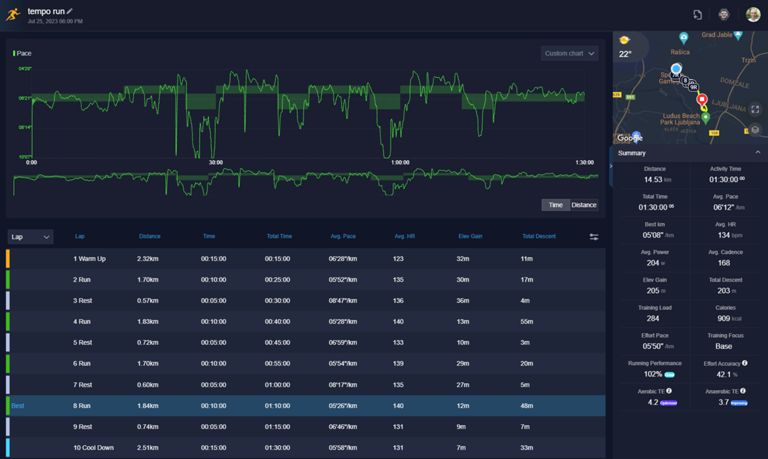Screen dimensions: 768x459
Task: Click the running activity icon beside tempo run
Action: [x=13, y=14]
